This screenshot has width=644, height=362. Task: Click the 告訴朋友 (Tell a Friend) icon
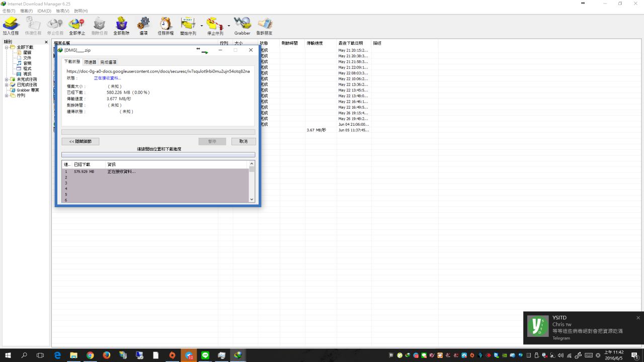(264, 25)
